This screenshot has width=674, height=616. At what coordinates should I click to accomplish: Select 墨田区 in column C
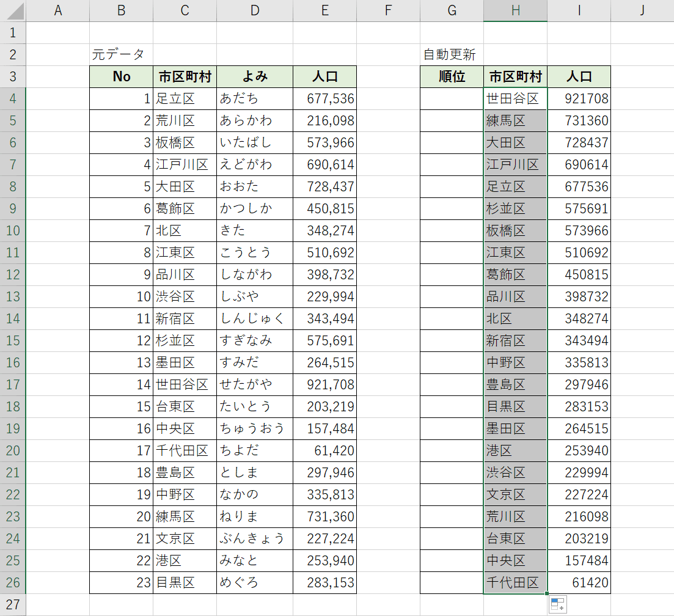pos(185,362)
